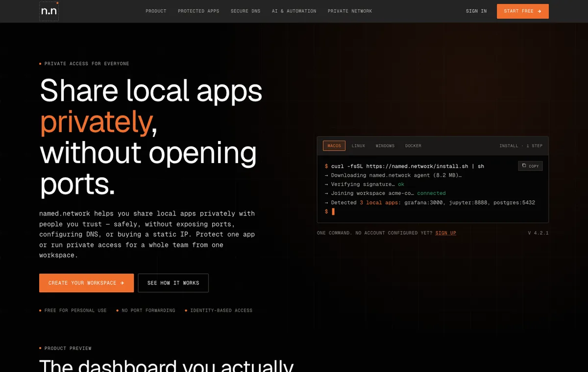Click Create Your Workspace button

[86, 283]
